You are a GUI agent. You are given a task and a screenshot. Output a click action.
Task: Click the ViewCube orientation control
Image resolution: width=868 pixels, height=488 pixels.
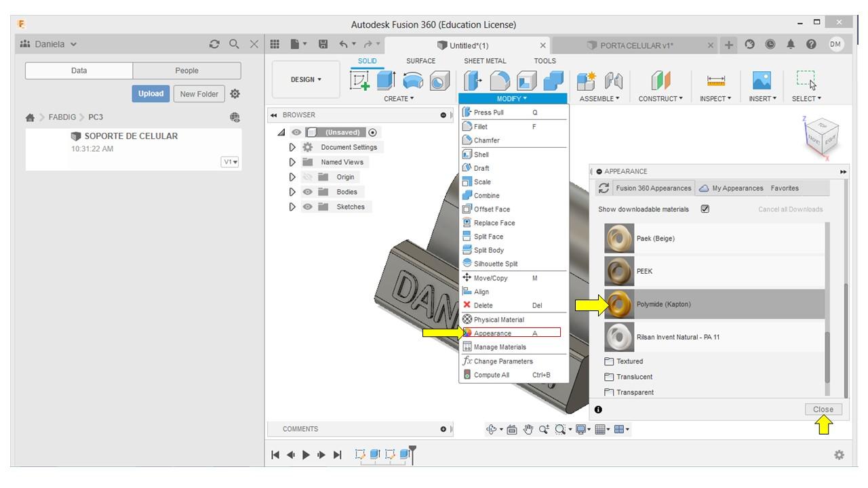pos(823,138)
